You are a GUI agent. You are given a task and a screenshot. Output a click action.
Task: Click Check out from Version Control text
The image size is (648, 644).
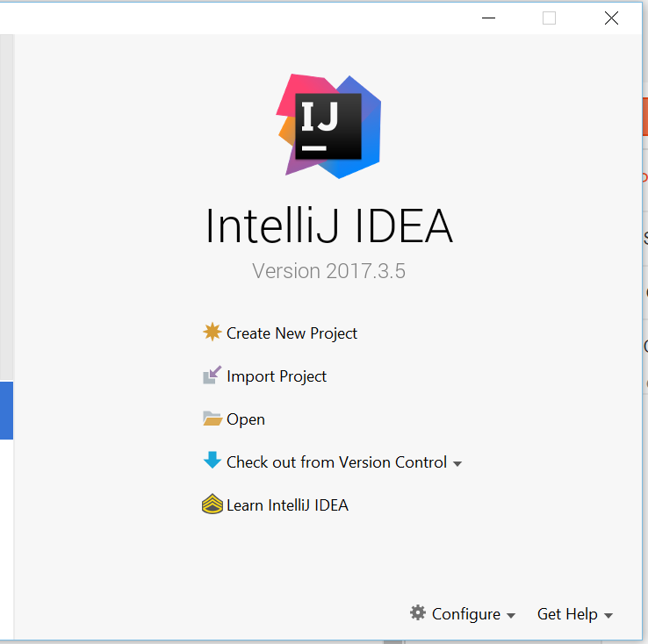pos(337,462)
